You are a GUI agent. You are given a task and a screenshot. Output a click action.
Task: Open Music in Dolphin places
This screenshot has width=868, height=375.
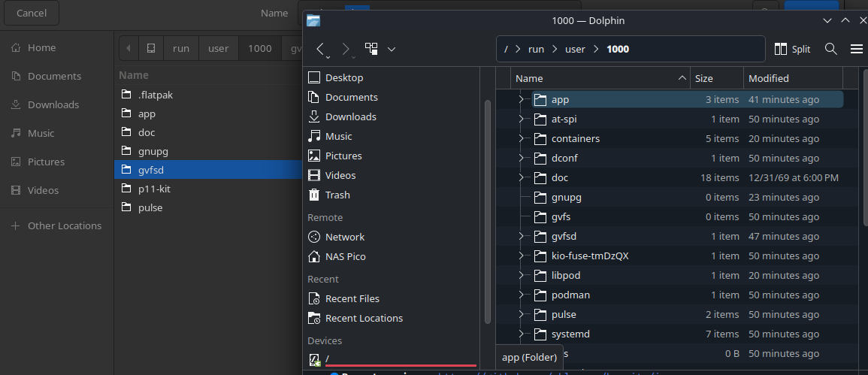(330, 136)
